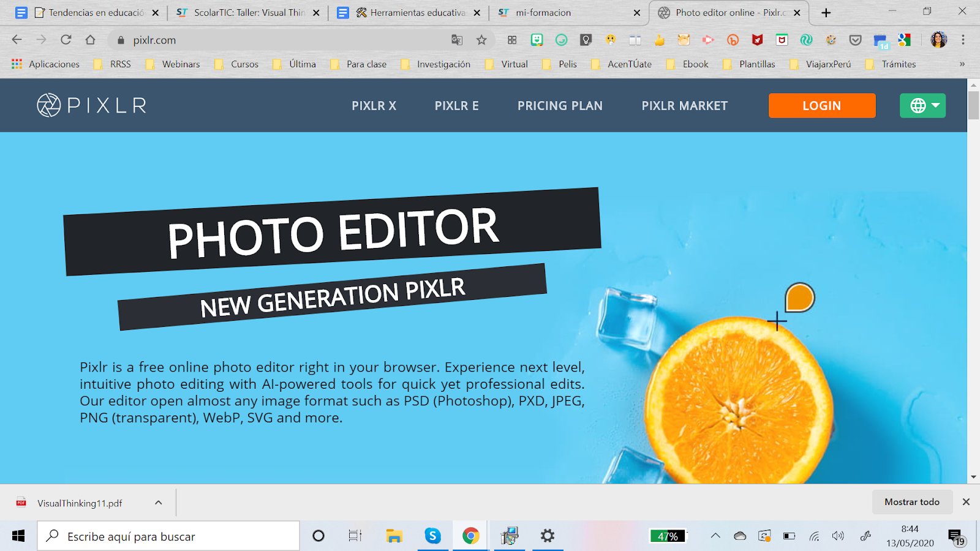Open the language globe dropdown
The width and height of the screenshot is (980, 551).
[x=922, y=105]
